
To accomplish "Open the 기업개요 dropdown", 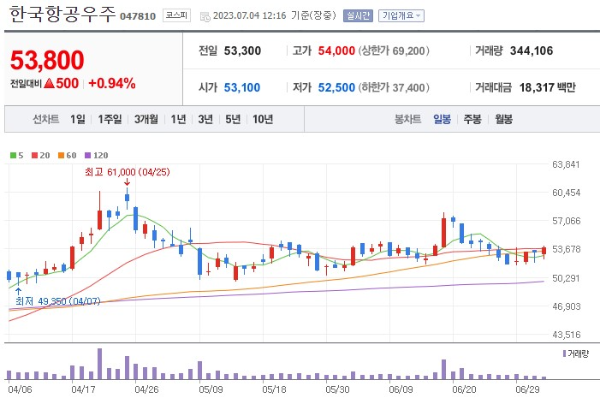I will click(x=401, y=16).
